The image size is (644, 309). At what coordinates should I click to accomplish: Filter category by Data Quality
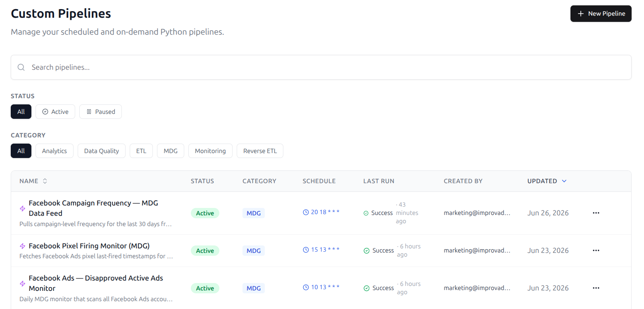click(102, 151)
